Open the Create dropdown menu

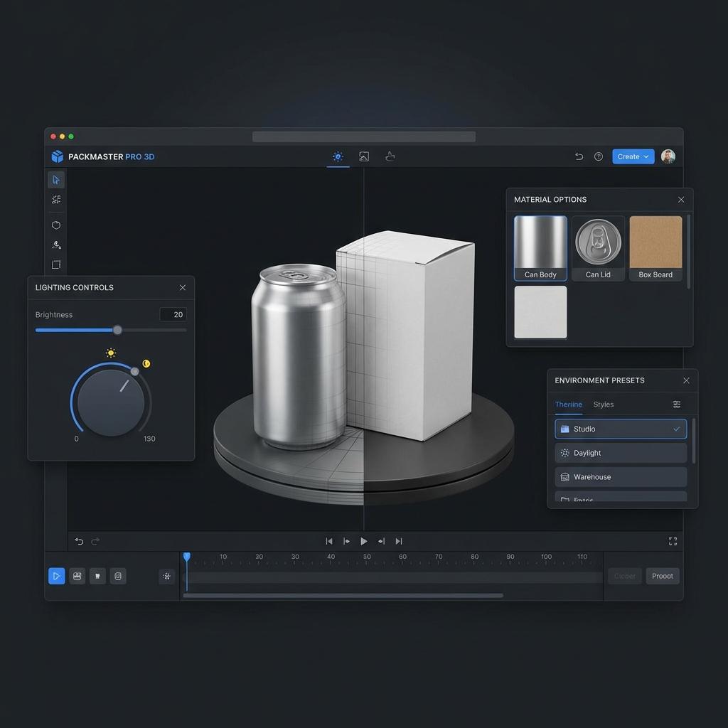click(x=633, y=156)
